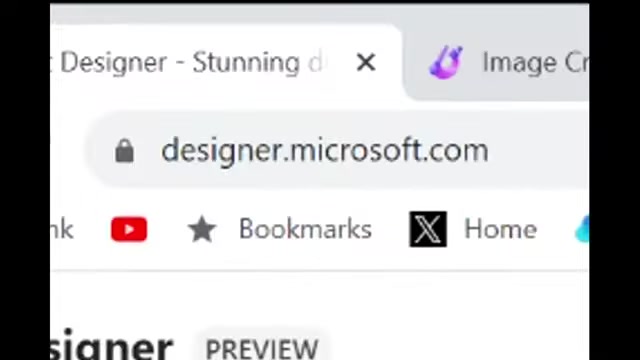The image size is (640, 360).
Task: Close the Designer - Stunning tab
Action: click(x=366, y=62)
